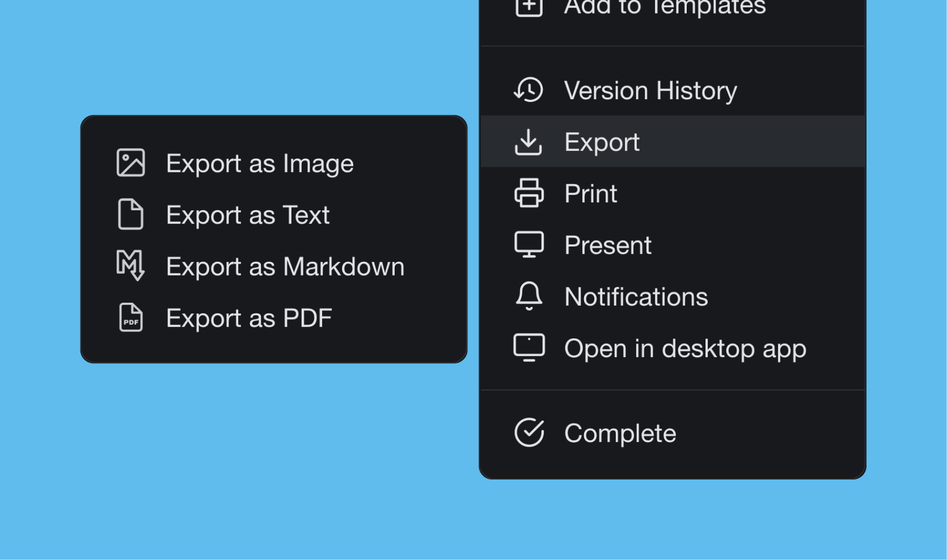
Task: Select Export as Markdown
Action: tap(285, 266)
